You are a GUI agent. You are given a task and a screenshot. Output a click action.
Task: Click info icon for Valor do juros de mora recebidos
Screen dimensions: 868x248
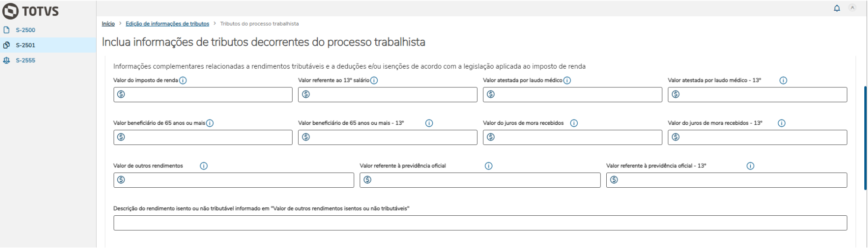coord(574,123)
